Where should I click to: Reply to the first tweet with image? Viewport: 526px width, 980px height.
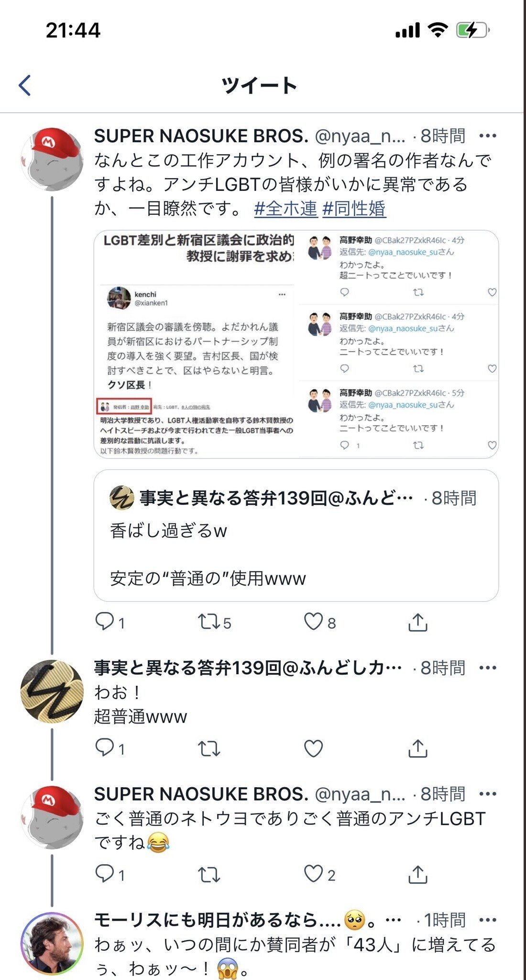pos(105,622)
